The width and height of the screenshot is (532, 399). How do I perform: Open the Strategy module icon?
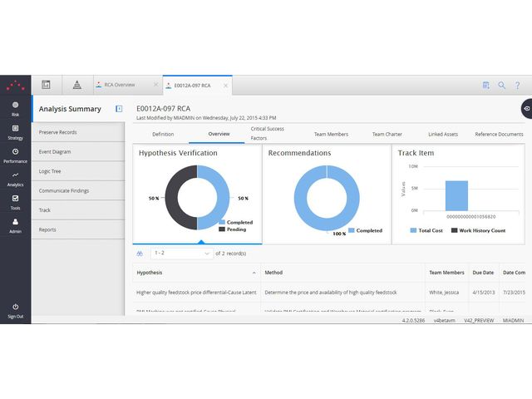(x=15, y=130)
